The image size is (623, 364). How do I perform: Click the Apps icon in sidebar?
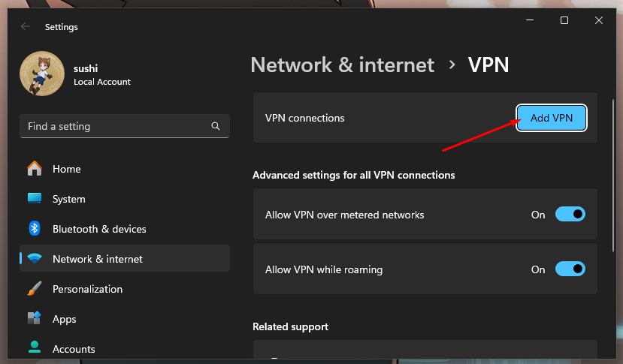pyautogui.click(x=35, y=319)
